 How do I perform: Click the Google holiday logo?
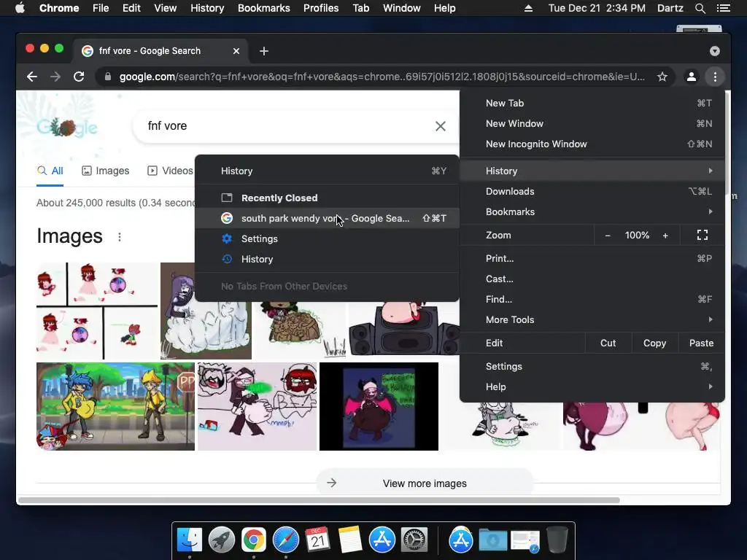pos(67,127)
